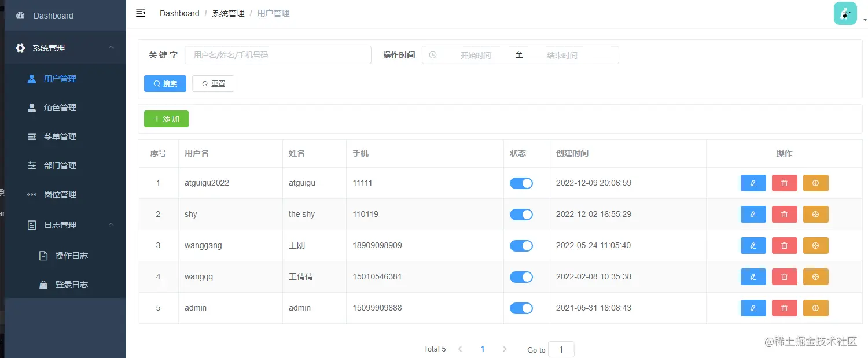Click timestamp 2021-05-31 18:08:43
Viewport: 868px width, 358px height.
pyautogui.click(x=594, y=308)
